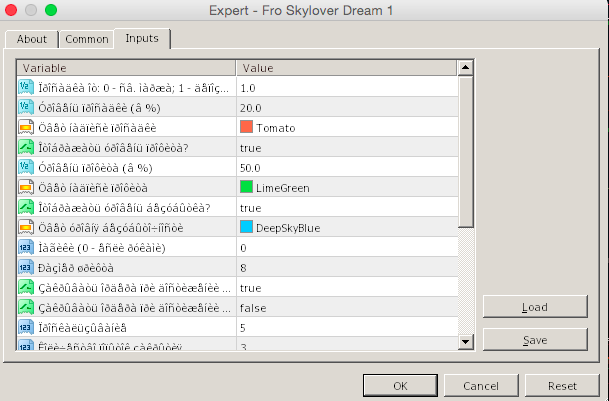Click the Reset button
The image size is (609, 401).
coord(562,386)
